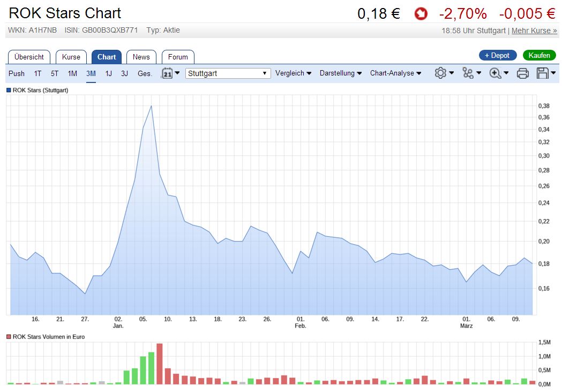Print the chart with printer icon
Image resolution: width=562 pixels, height=392 pixels.
pyautogui.click(x=522, y=73)
